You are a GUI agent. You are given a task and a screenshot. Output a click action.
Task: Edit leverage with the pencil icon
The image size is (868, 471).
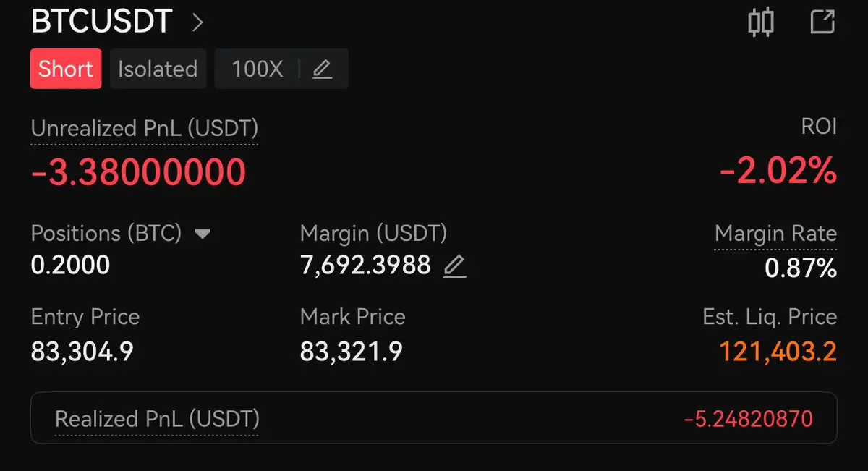coord(322,69)
